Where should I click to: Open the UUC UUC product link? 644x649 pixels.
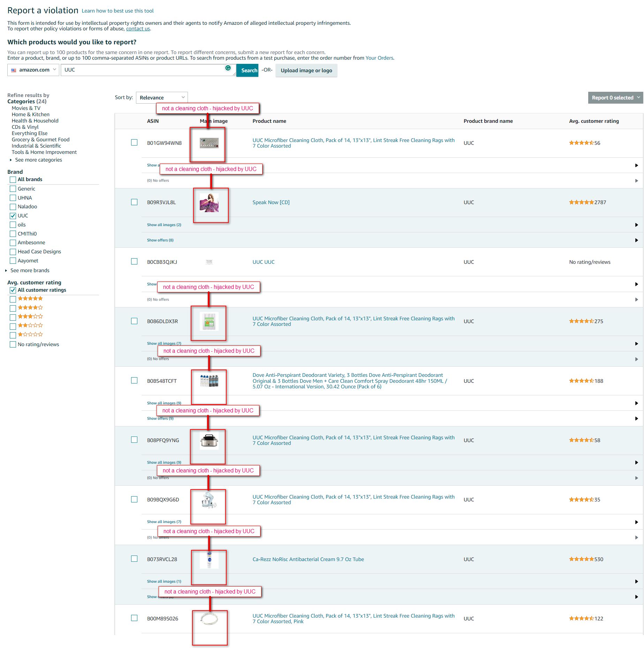coord(264,262)
